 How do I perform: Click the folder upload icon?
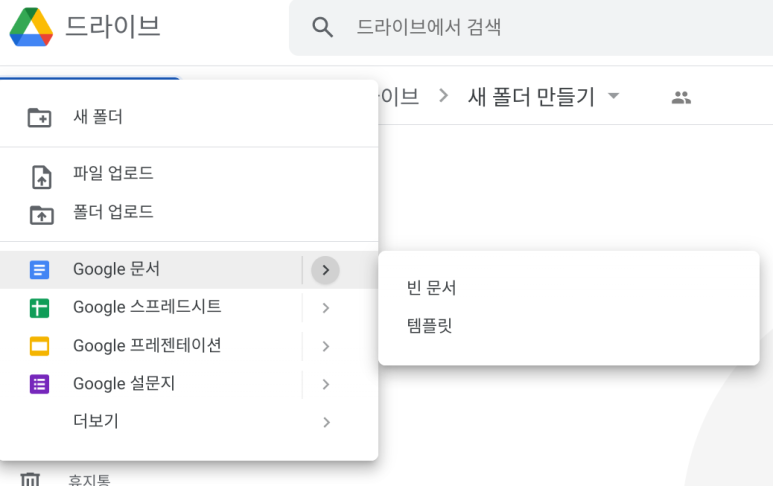pos(41,215)
